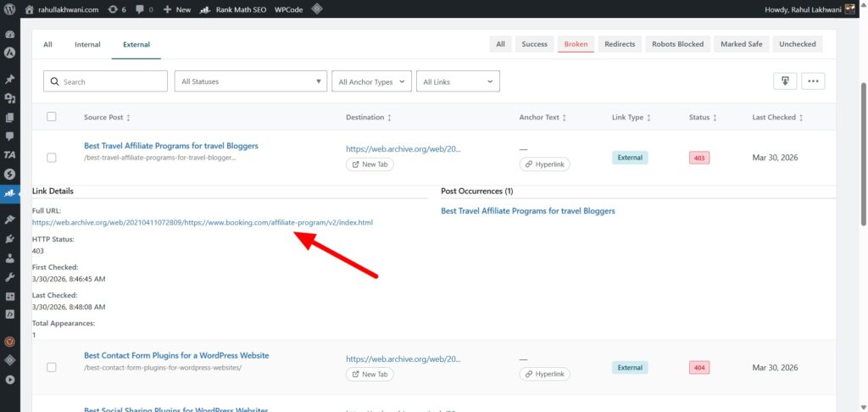Open the Users icon in sidebar
868x412 pixels.
10,258
